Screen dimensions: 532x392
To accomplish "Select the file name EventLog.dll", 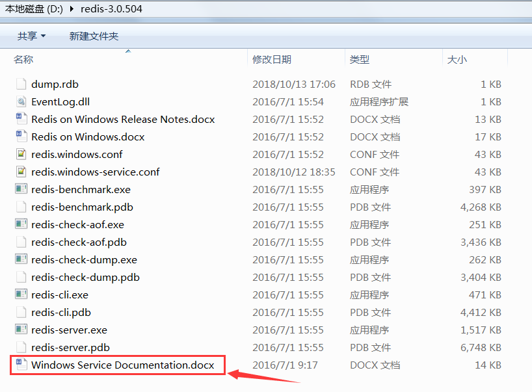I will [60, 101].
